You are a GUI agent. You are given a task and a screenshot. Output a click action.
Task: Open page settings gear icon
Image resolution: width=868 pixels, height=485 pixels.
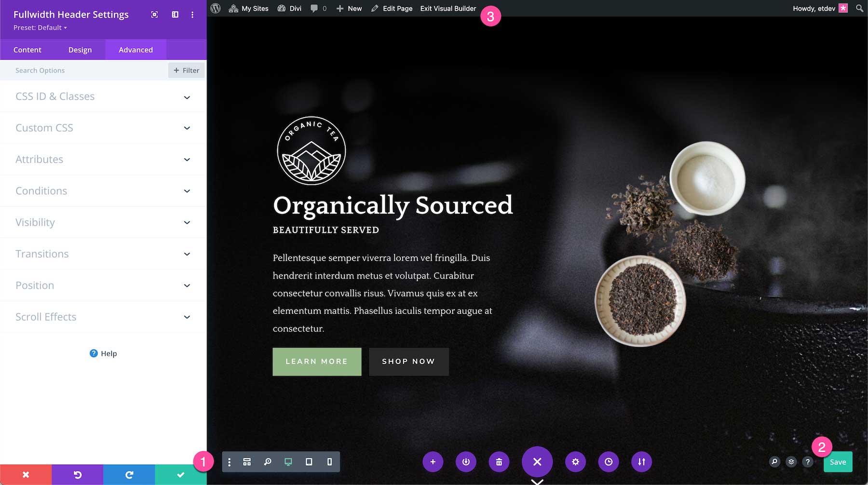coord(575,462)
